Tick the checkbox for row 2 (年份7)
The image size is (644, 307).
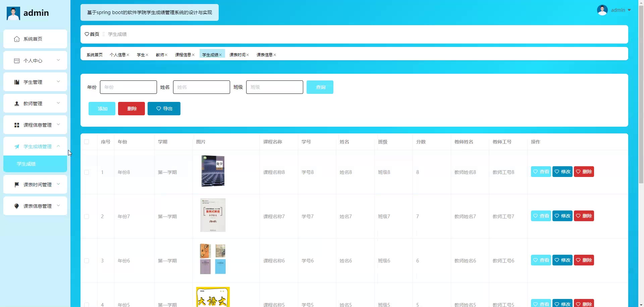pos(87,217)
